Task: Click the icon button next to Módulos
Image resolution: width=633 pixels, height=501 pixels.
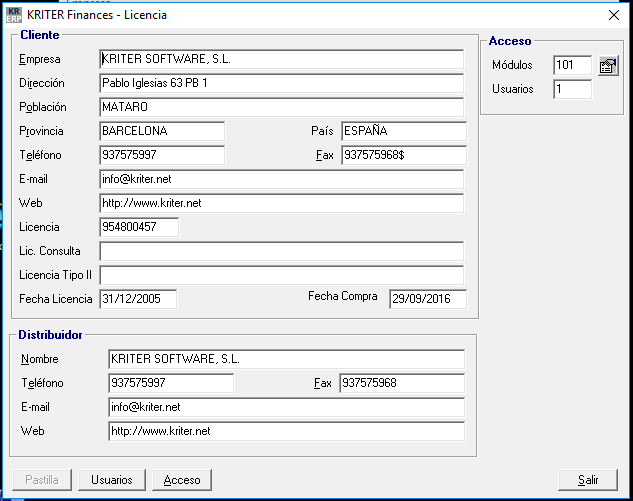Action: click(608, 66)
